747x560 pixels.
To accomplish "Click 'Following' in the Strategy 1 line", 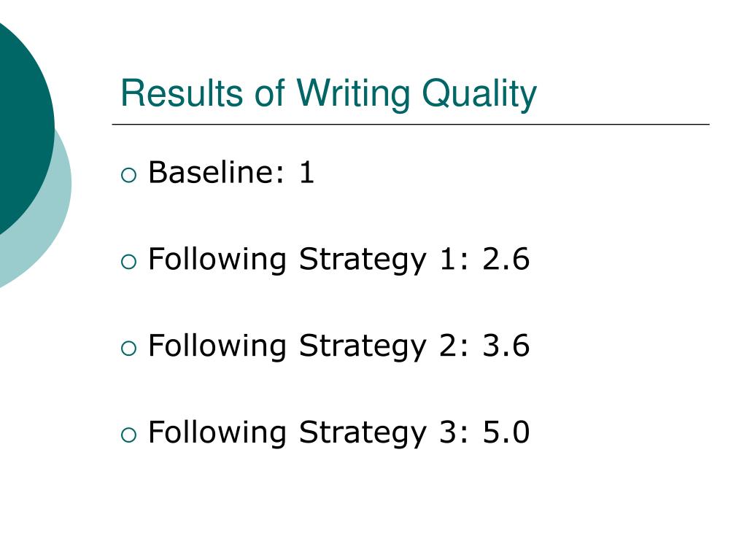I will pyautogui.click(x=217, y=260).
